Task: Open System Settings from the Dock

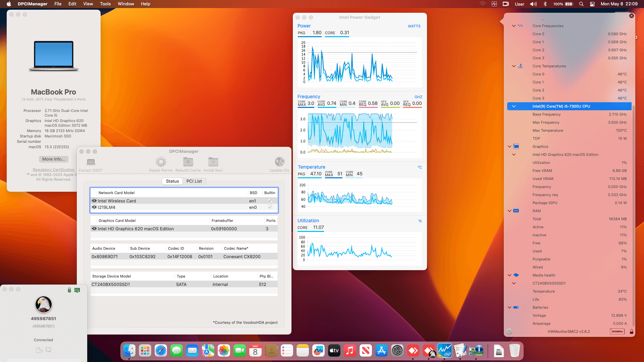Action: pyautogui.click(x=397, y=351)
